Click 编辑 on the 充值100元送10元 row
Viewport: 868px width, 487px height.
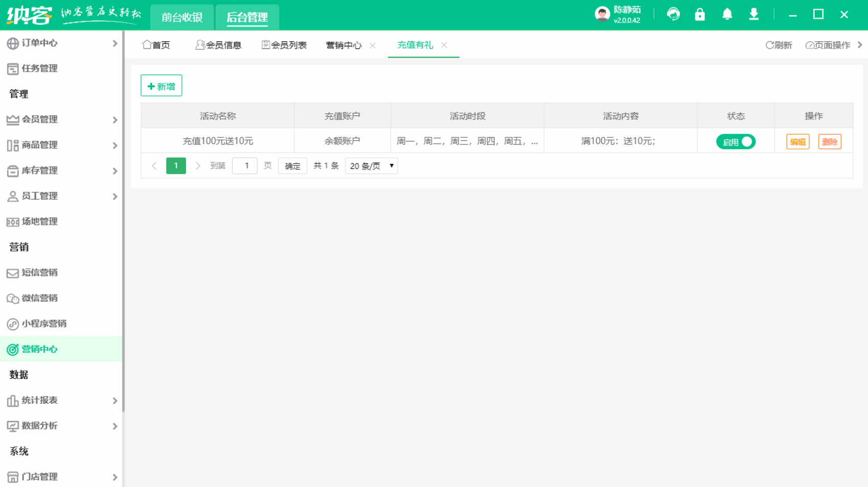[x=797, y=141]
